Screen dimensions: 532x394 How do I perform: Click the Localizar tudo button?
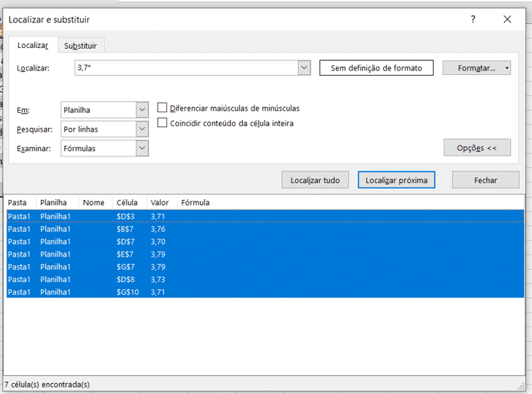point(315,180)
